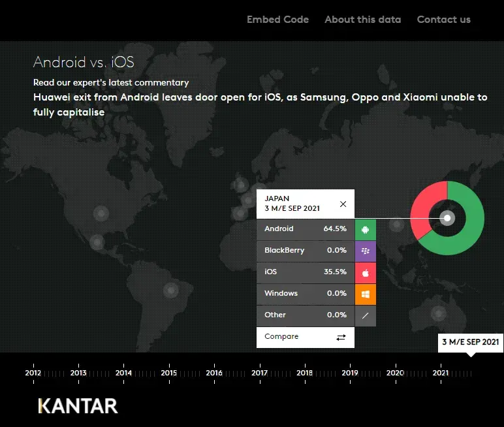The height and width of the screenshot is (427, 504).
Task: Click the orange Windows logo icon
Action: pyautogui.click(x=366, y=294)
